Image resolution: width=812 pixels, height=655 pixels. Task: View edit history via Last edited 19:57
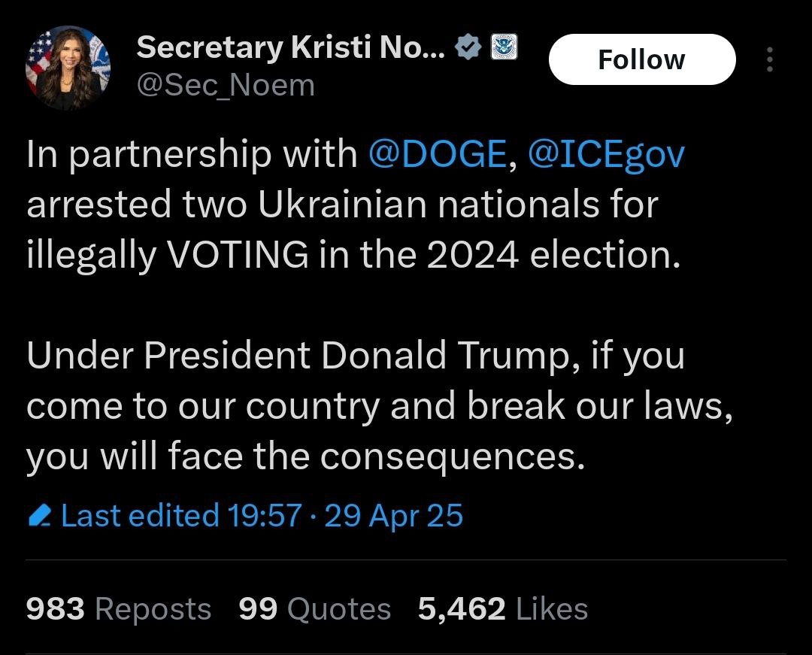coord(181,516)
